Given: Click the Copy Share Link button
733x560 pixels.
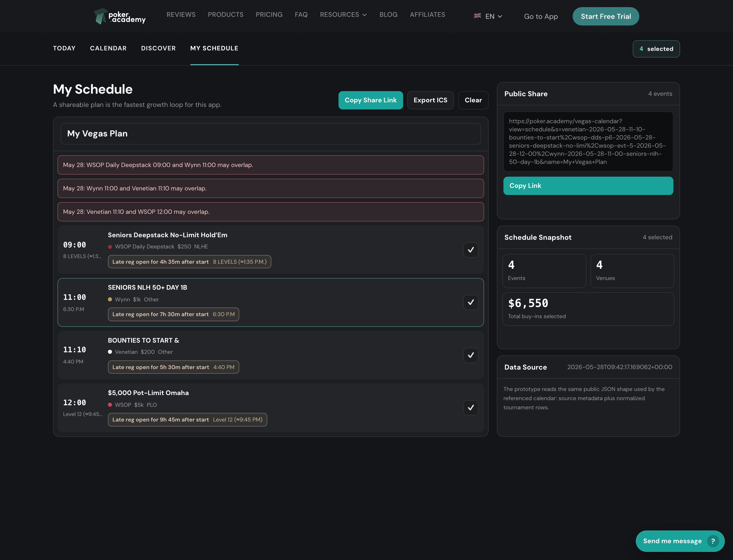Looking at the screenshot, I should tap(370, 100).
